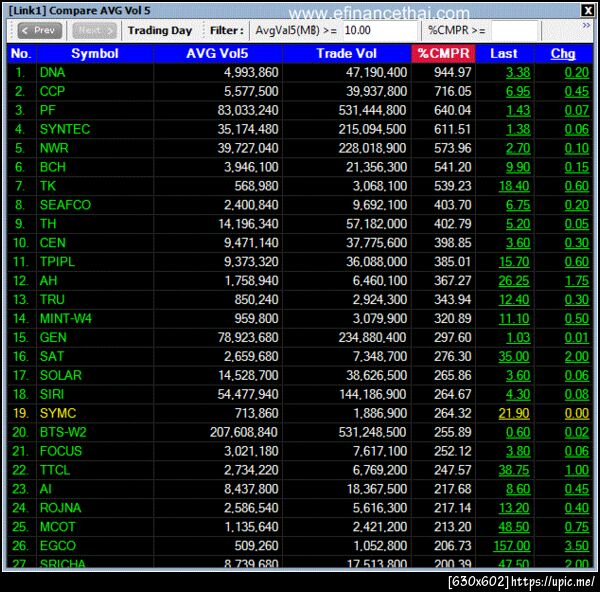Select the TTCL symbol
The image size is (600, 592).
pyautogui.click(x=55, y=470)
